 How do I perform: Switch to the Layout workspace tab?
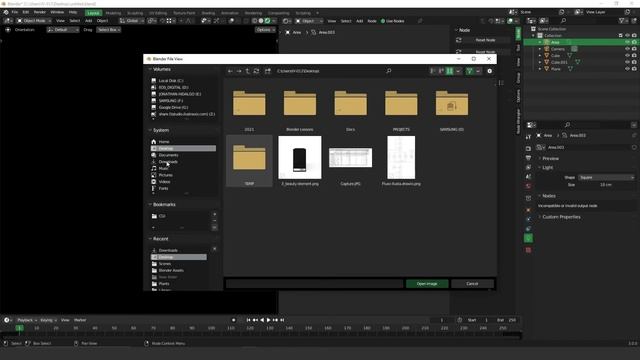(x=93, y=13)
